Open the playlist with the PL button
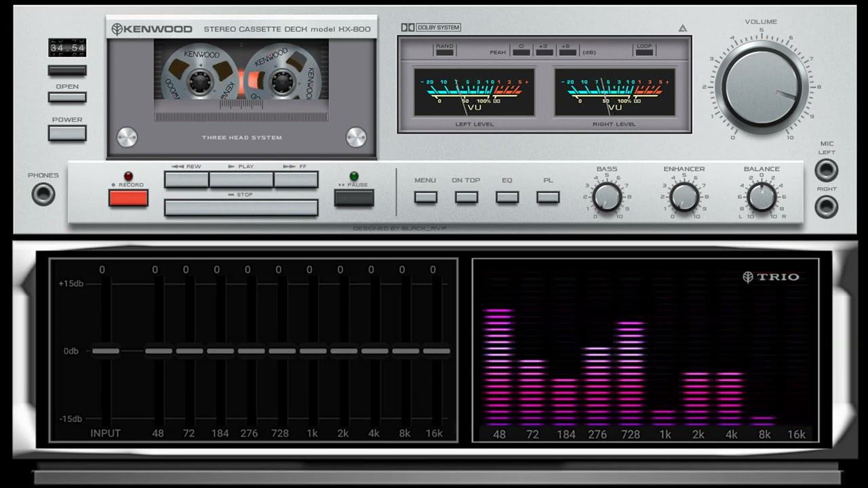 [548, 197]
